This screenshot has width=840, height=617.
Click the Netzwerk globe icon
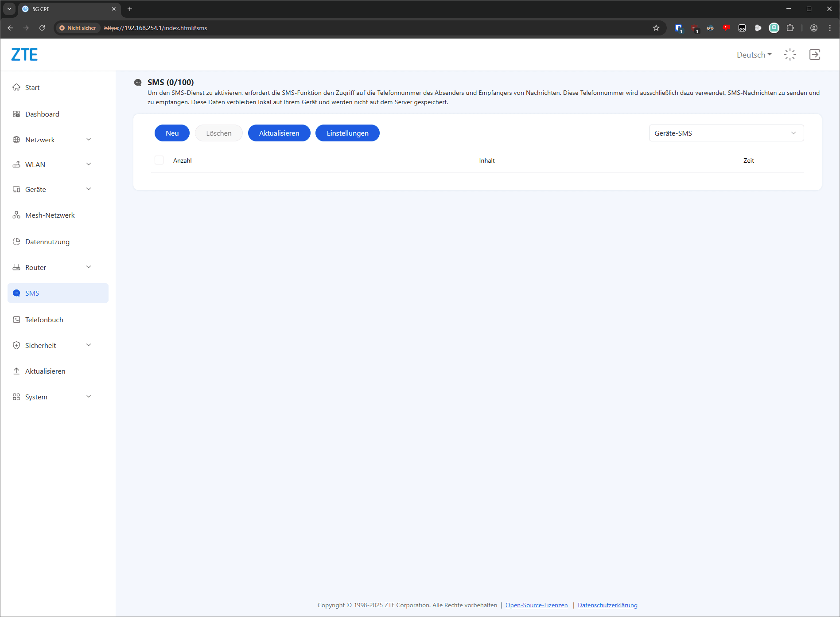tap(16, 140)
